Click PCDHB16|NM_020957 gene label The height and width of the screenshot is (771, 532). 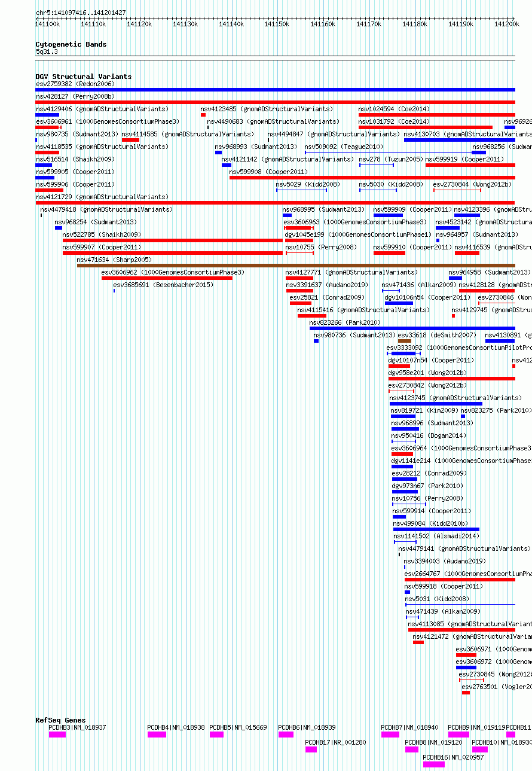[x=454, y=757]
